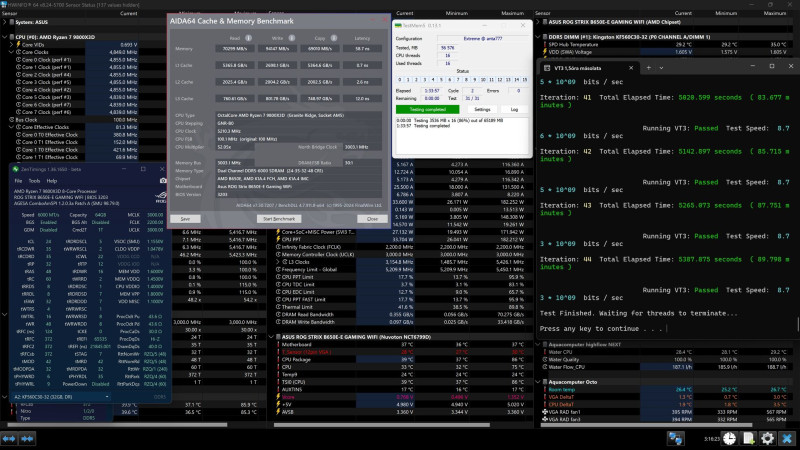Click left HWiNFO panel horizontal scrollbar
800x450 pixels.
point(117,424)
